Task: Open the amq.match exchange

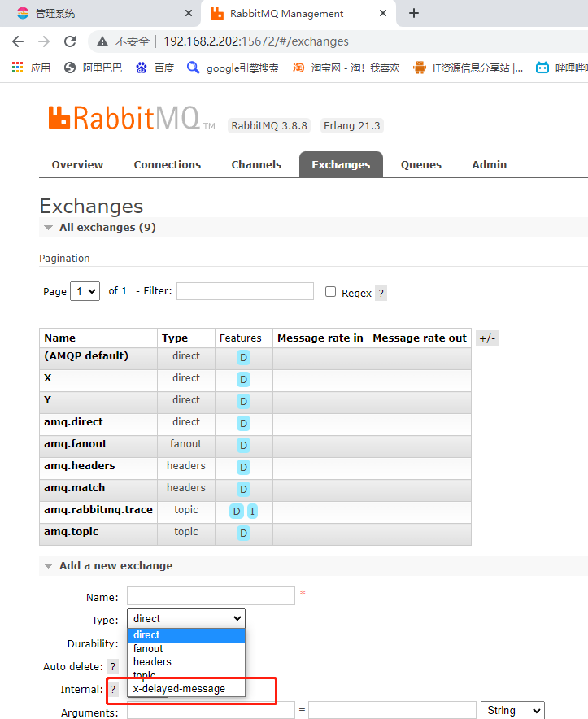Action: coord(74,488)
